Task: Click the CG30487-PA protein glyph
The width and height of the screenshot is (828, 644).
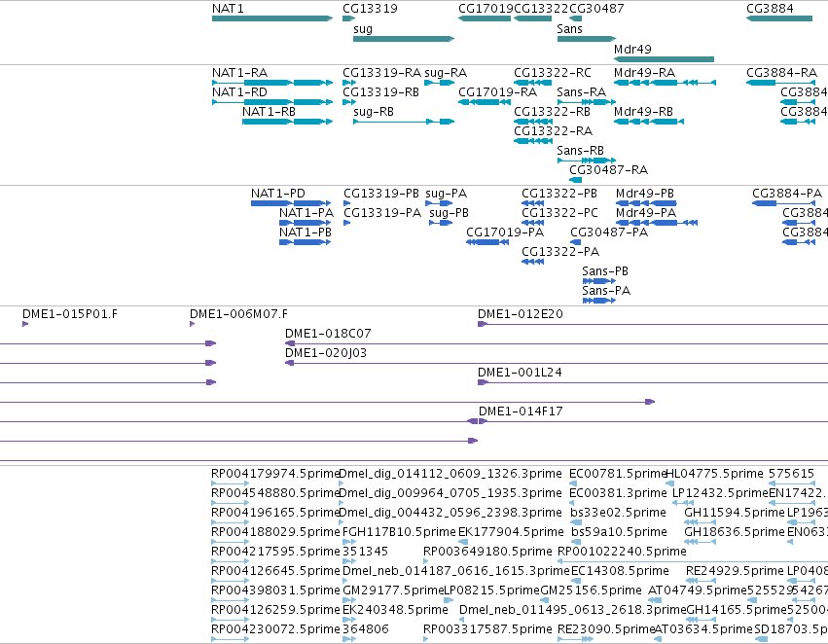Action: 576,242
